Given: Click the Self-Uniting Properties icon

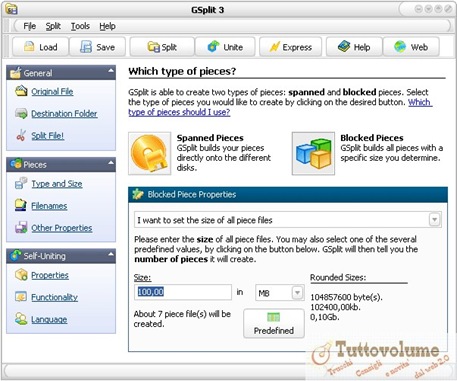Looking at the screenshot, I should click(21, 275).
